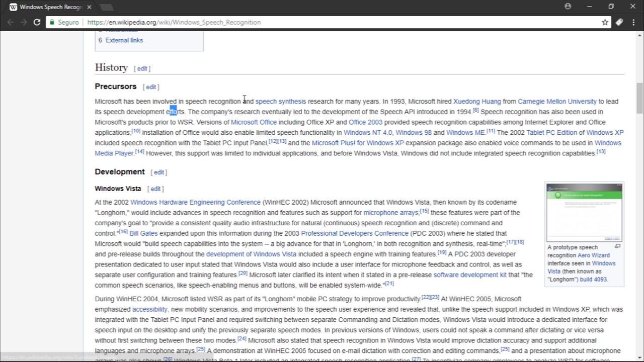Enlarge the Aero Wizard thumbnail icon

tap(617, 246)
